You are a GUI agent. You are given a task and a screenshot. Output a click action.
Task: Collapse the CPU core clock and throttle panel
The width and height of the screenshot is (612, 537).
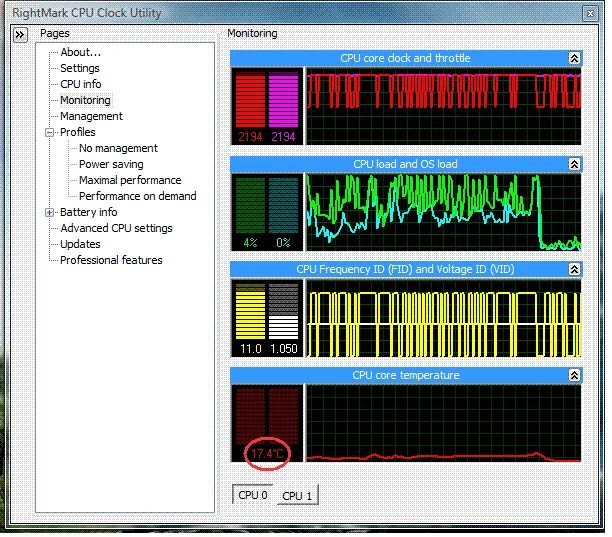pyautogui.click(x=574, y=59)
